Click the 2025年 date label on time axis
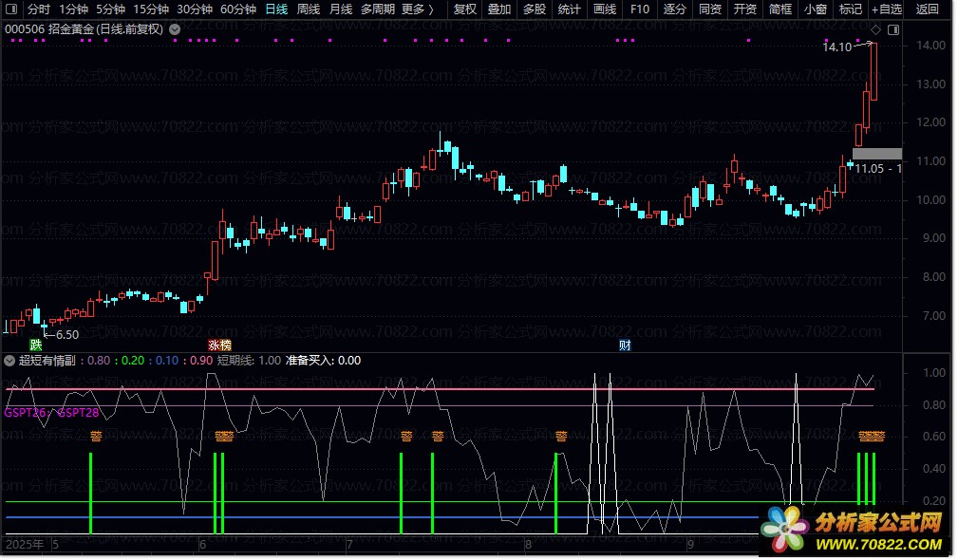This screenshot has height=560, width=958. coord(25,545)
